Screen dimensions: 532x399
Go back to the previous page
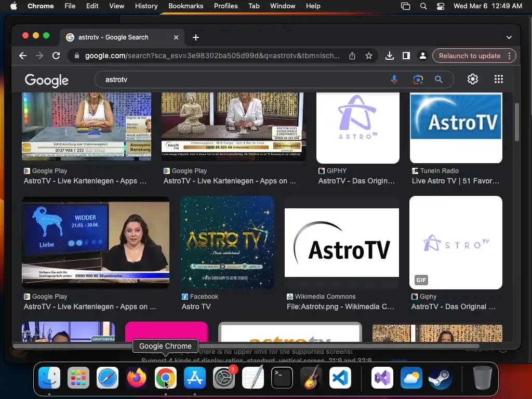click(x=23, y=56)
